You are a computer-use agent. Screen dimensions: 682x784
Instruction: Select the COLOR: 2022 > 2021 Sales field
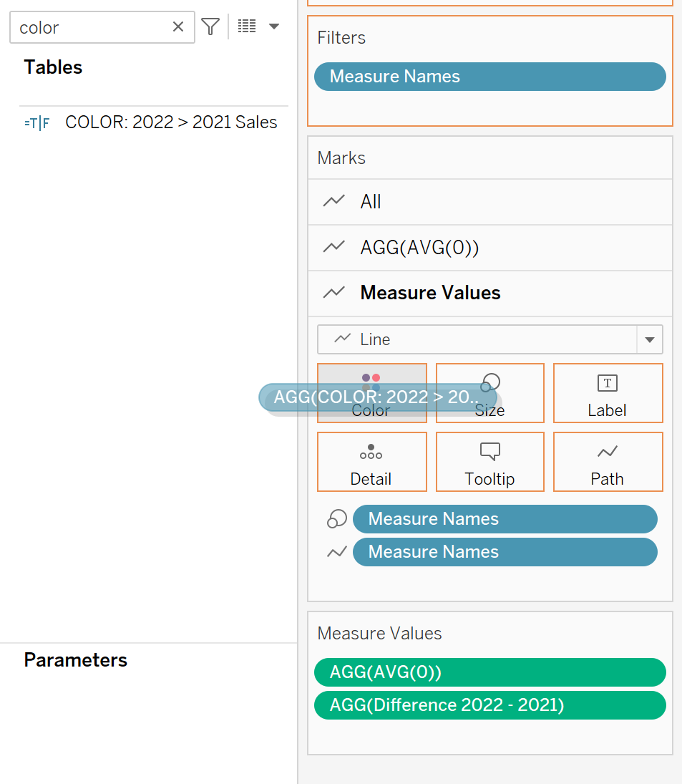pos(171,122)
